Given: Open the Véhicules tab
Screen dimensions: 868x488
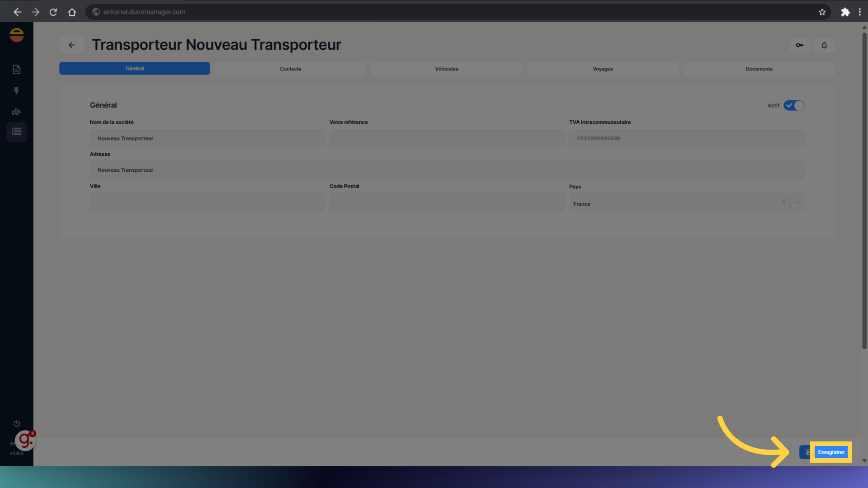Looking at the screenshot, I should (x=446, y=69).
